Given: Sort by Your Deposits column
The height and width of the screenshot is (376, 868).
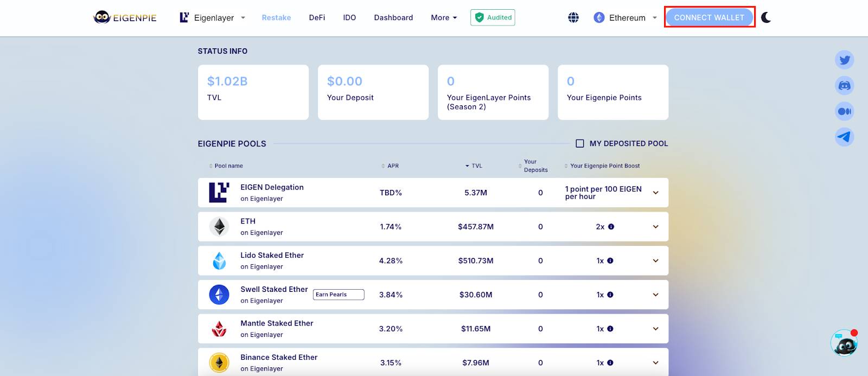Looking at the screenshot, I should pyautogui.click(x=533, y=166).
